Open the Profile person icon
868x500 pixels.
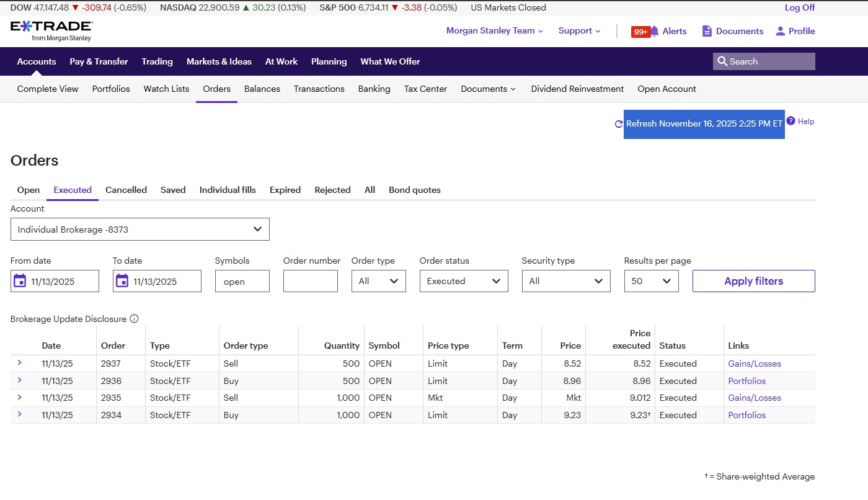(x=780, y=31)
